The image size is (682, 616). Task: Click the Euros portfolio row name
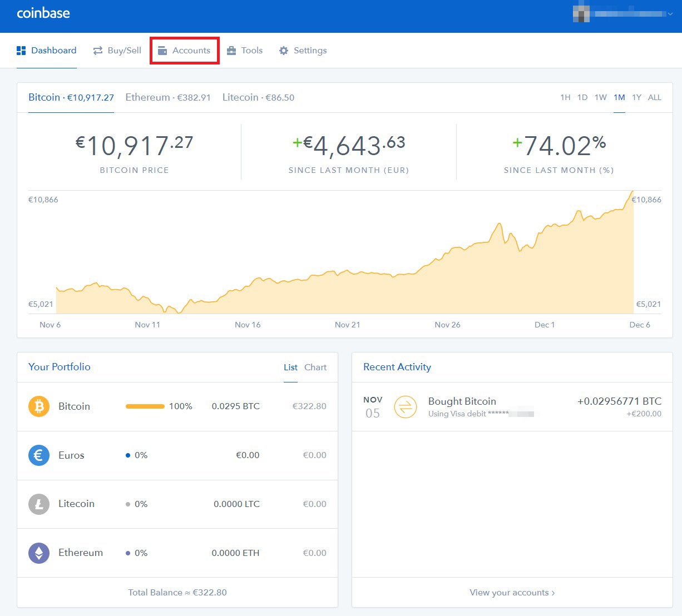coord(71,455)
